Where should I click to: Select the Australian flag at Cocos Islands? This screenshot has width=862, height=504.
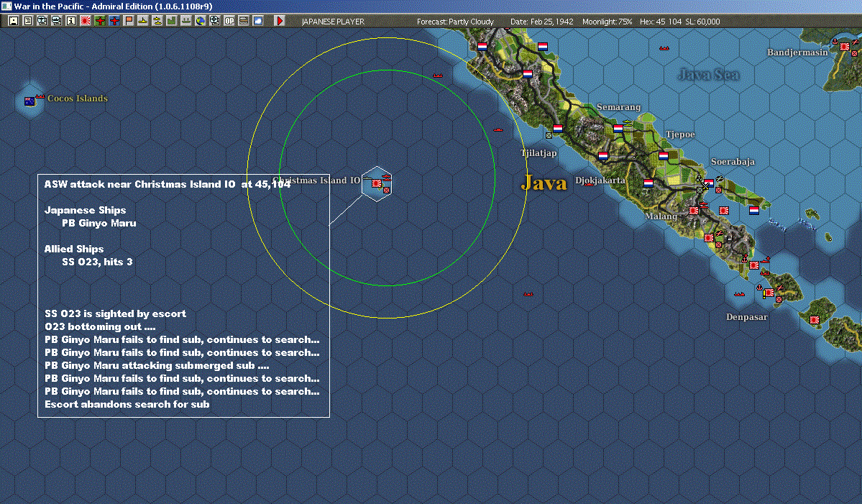(x=29, y=101)
